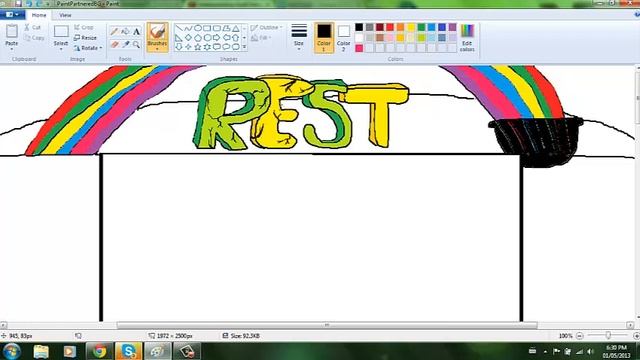Image resolution: width=640 pixels, height=360 pixels.
Task: Click the zoom slider handle
Action: [x=608, y=336]
